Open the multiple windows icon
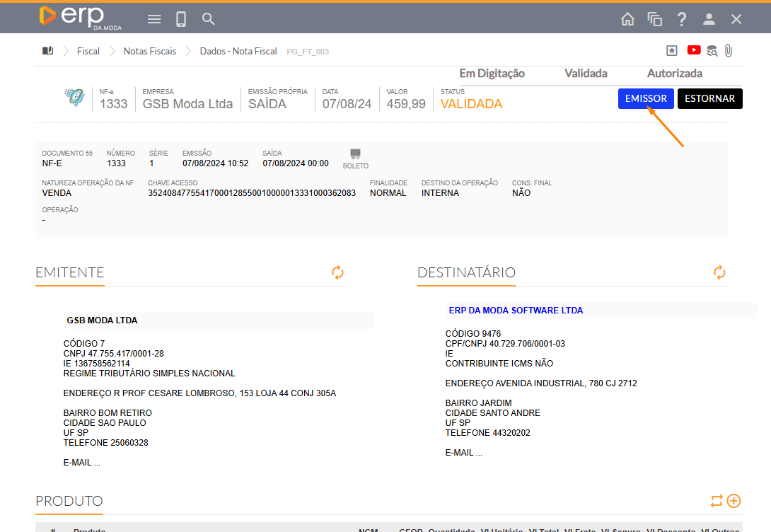The width and height of the screenshot is (771, 532). [654, 19]
